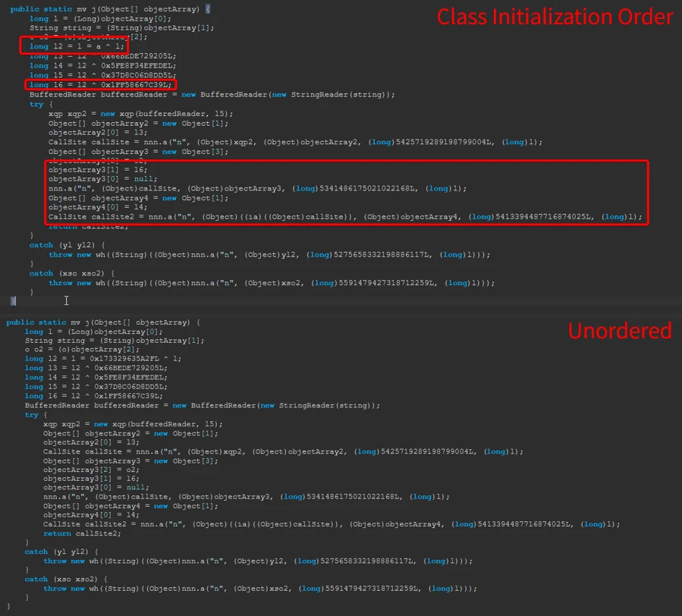Click 0x37D8C06D8DD5L in the Unordered listing

pos(130,387)
